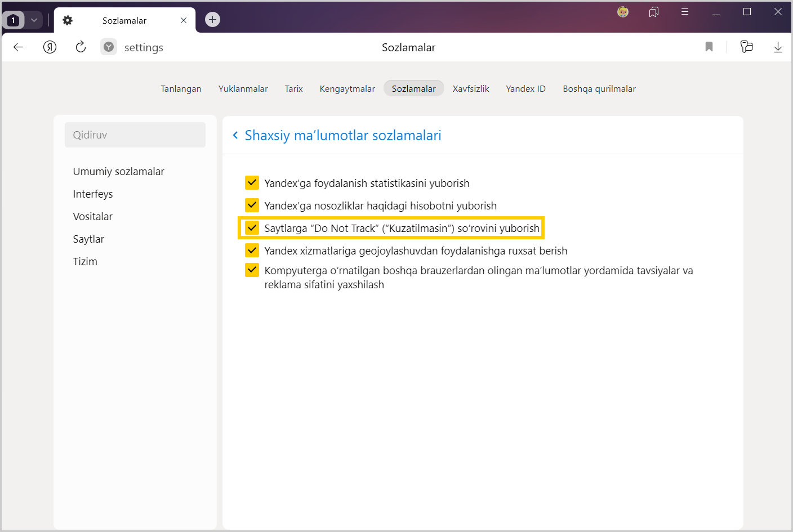
Task: Open the Kengaytmalar tab
Action: pos(347,89)
